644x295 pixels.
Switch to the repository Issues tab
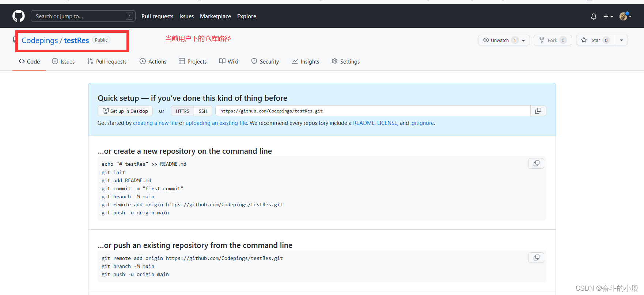coord(63,62)
